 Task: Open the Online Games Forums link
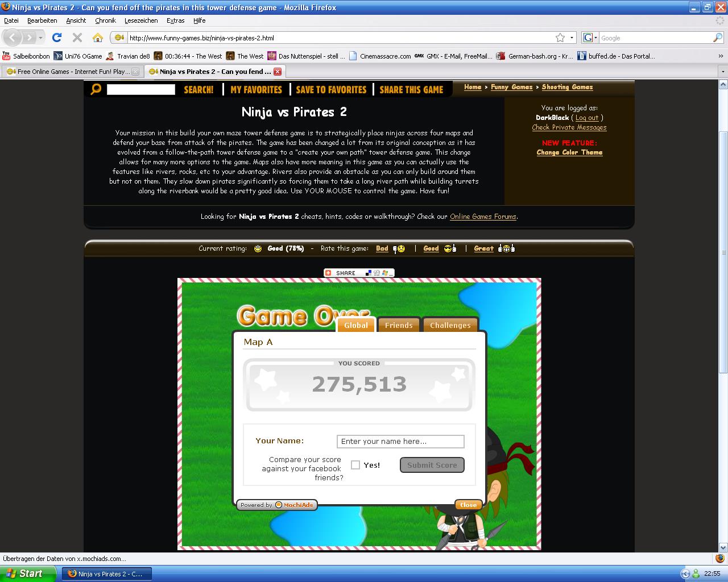[483, 217]
